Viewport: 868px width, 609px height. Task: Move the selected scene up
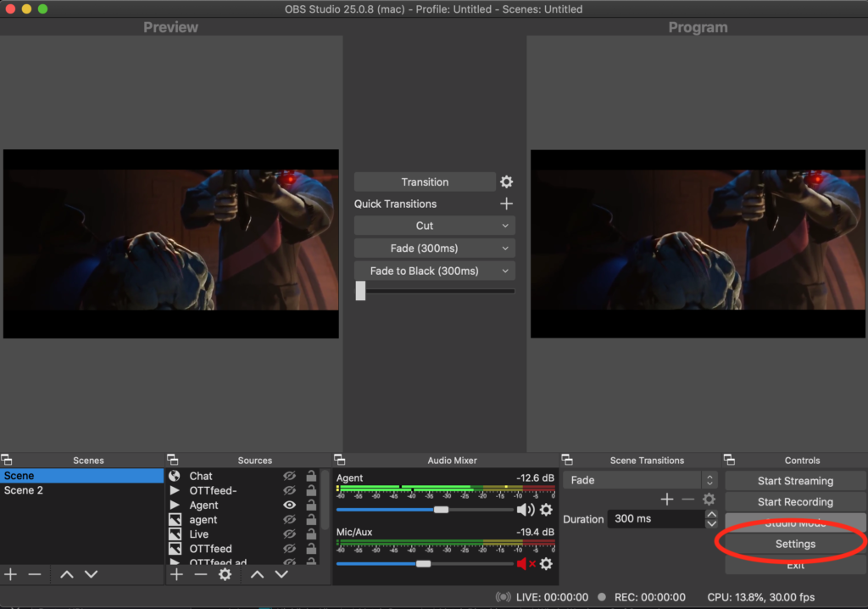(x=66, y=574)
